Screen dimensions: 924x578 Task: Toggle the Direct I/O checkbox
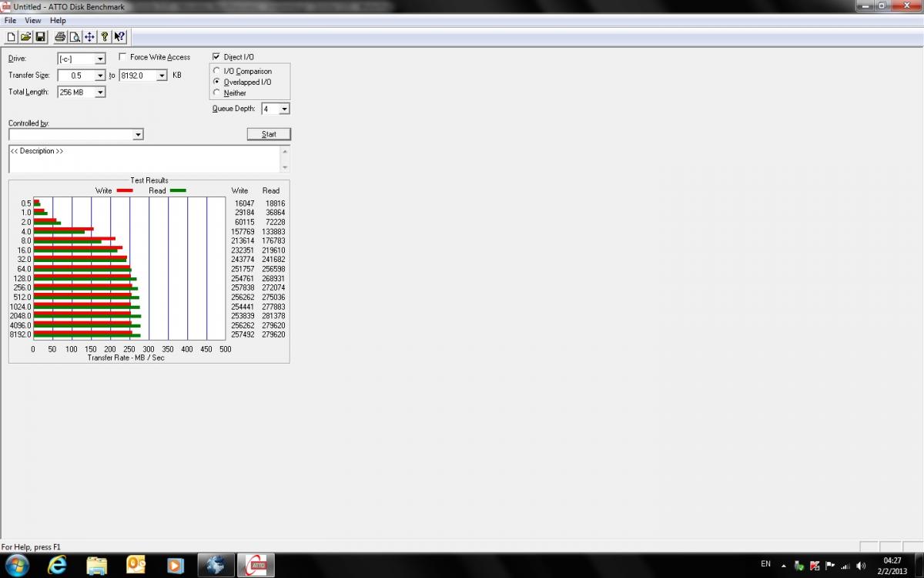pyautogui.click(x=216, y=57)
